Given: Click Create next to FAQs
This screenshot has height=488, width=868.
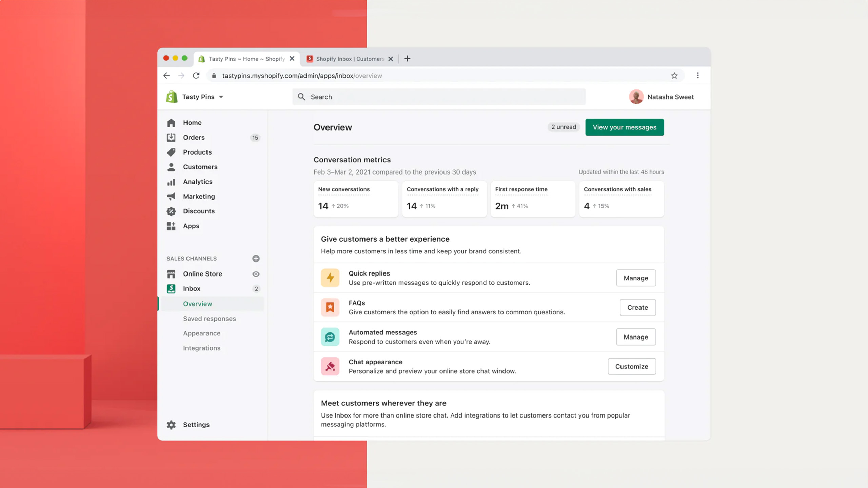Looking at the screenshot, I should point(637,307).
